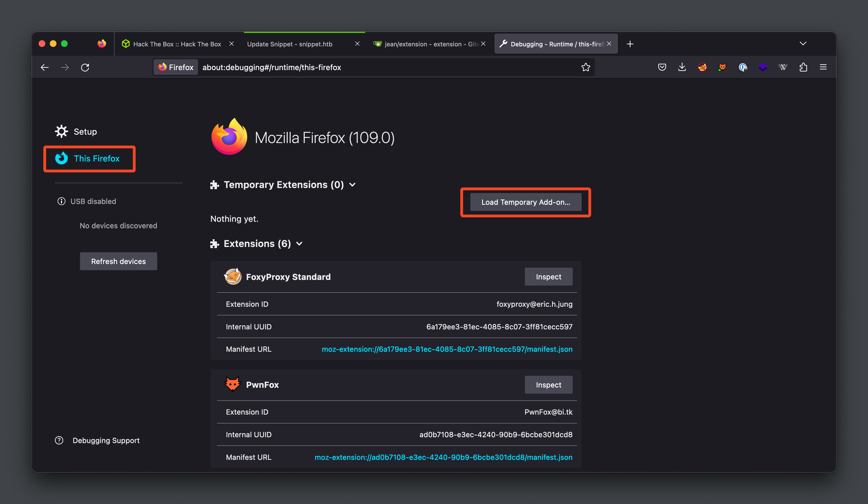Open a new tab with plus
868x504 pixels.
coord(630,44)
